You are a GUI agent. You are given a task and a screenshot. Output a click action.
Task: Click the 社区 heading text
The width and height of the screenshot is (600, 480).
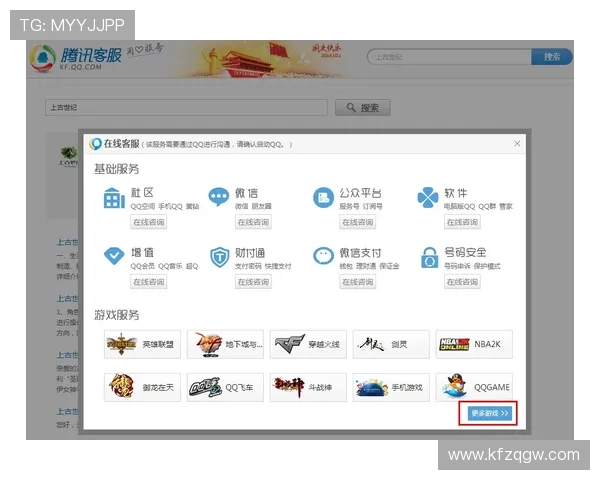pyautogui.click(x=142, y=193)
